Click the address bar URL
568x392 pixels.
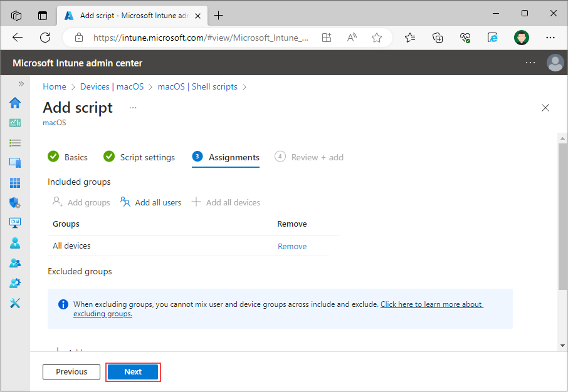pyautogui.click(x=201, y=38)
